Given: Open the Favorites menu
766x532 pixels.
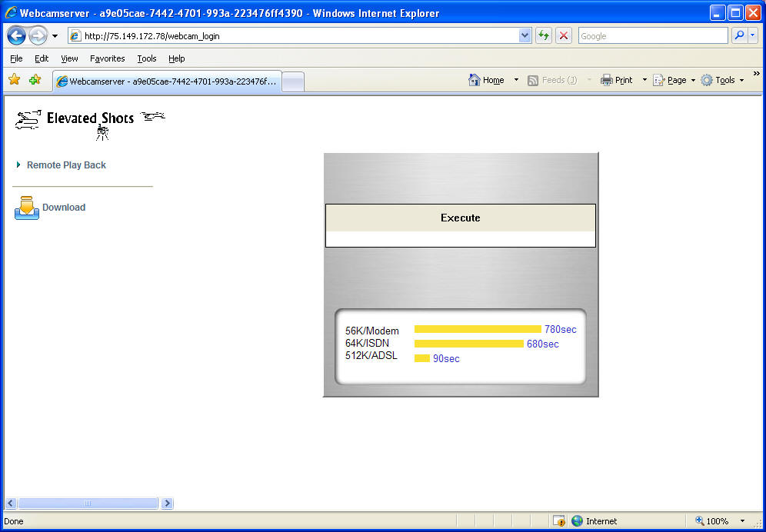Looking at the screenshot, I should [108, 58].
